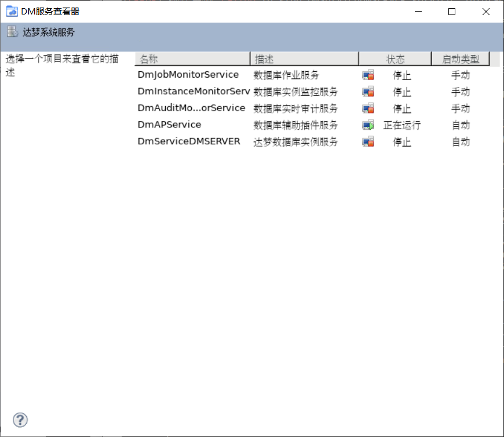Sort by the 名称 column header
This screenshot has height=437, width=504.
tap(192, 59)
